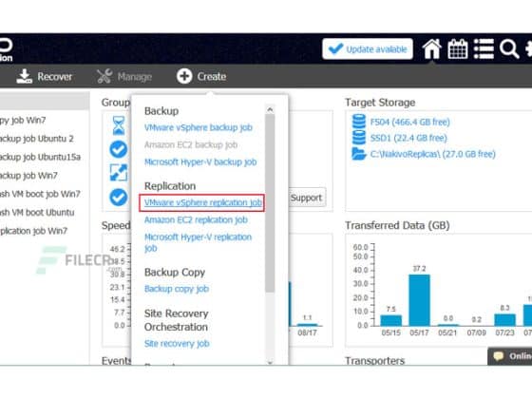The height and width of the screenshot is (399, 532).
Task: Click the expand arrows status icon
Action: (x=119, y=173)
